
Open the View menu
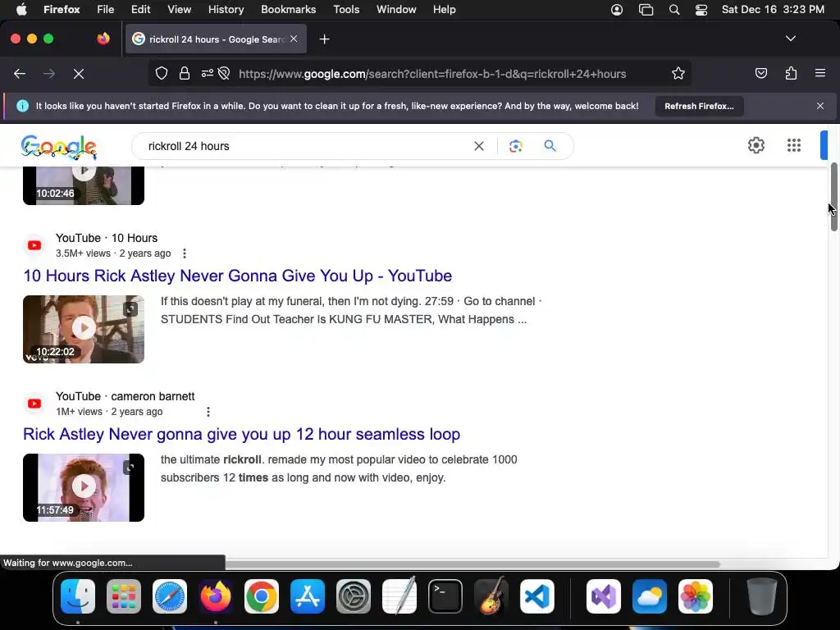[x=179, y=9]
